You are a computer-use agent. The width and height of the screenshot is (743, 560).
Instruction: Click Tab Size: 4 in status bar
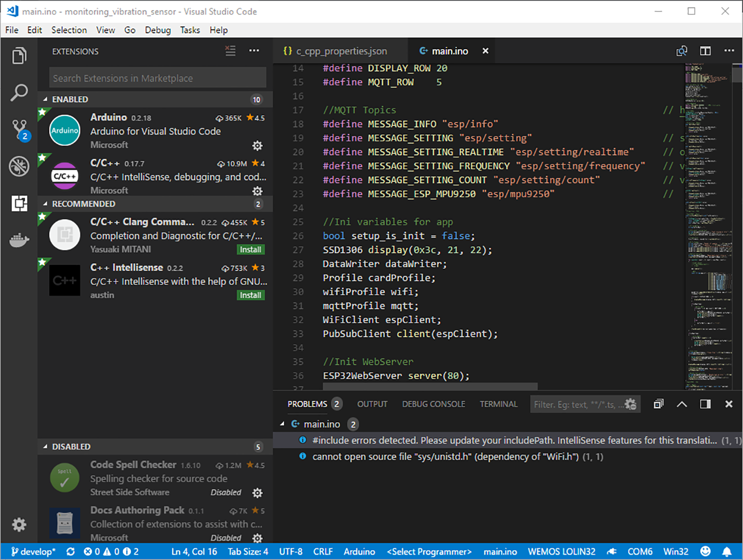[x=248, y=552]
